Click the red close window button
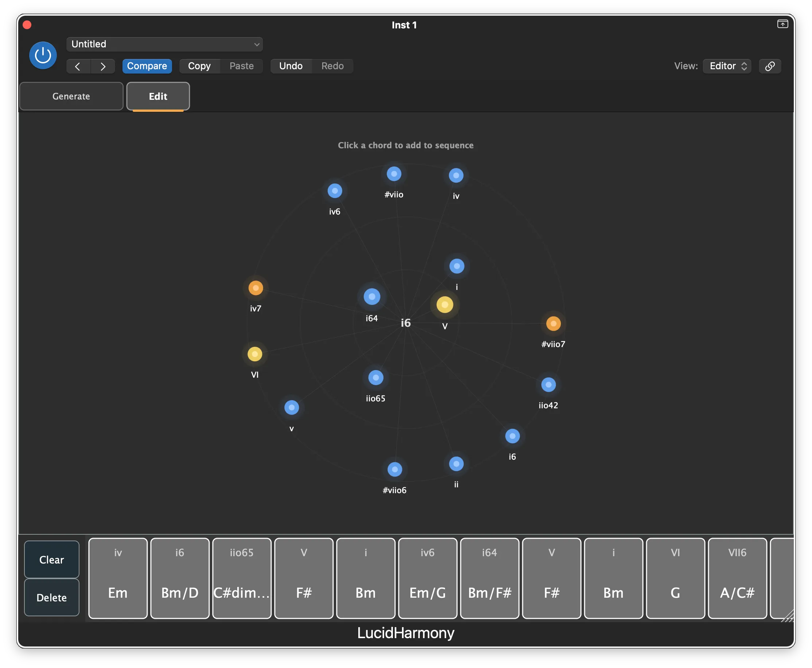This screenshot has height=668, width=812. [x=27, y=25]
